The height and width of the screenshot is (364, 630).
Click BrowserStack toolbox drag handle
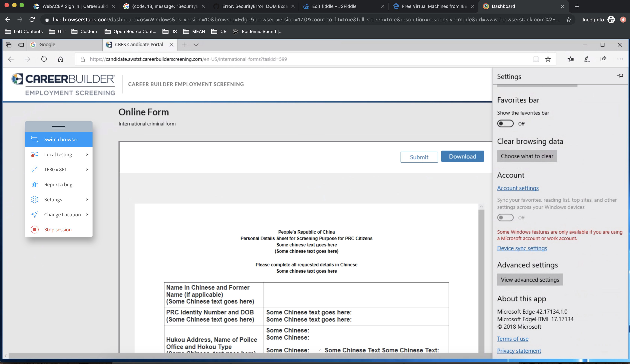click(58, 127)
